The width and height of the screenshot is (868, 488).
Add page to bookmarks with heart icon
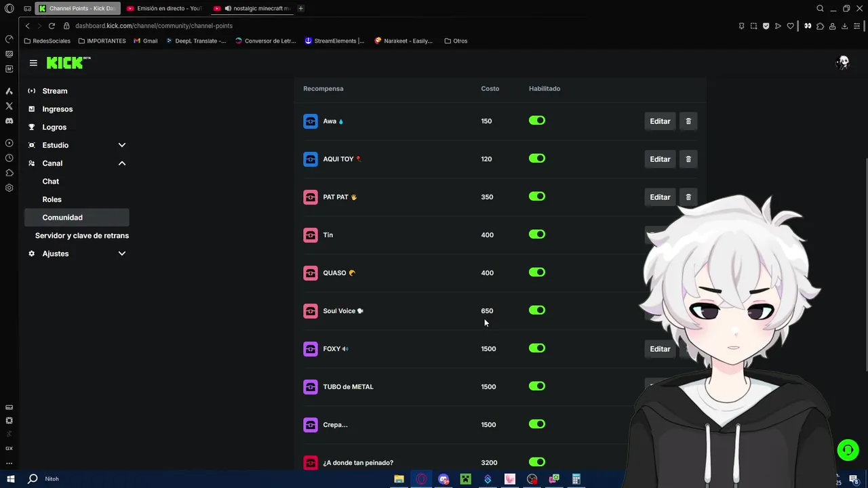point(791,26)
